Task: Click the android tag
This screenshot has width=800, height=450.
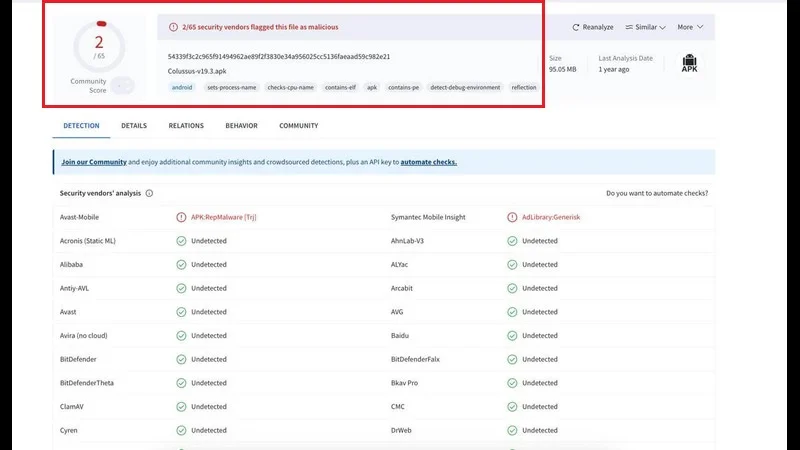Action: click(182, 87)
